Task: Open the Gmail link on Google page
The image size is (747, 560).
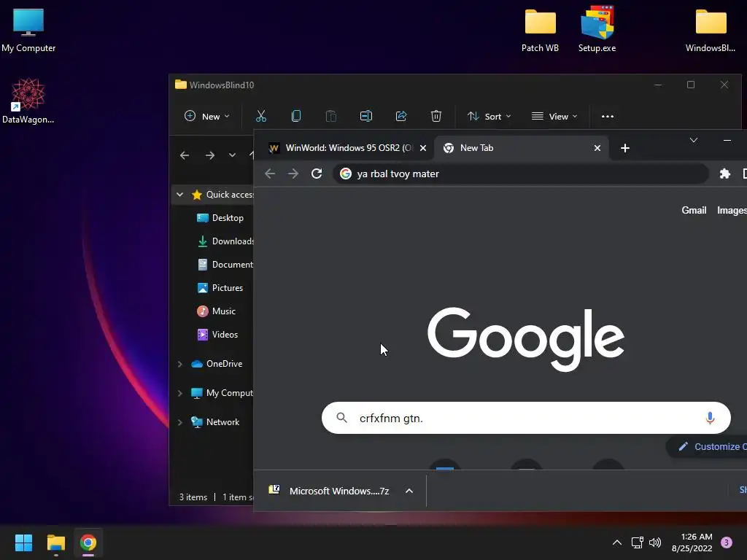Action: pyautogui.click(x=694, y=210)
